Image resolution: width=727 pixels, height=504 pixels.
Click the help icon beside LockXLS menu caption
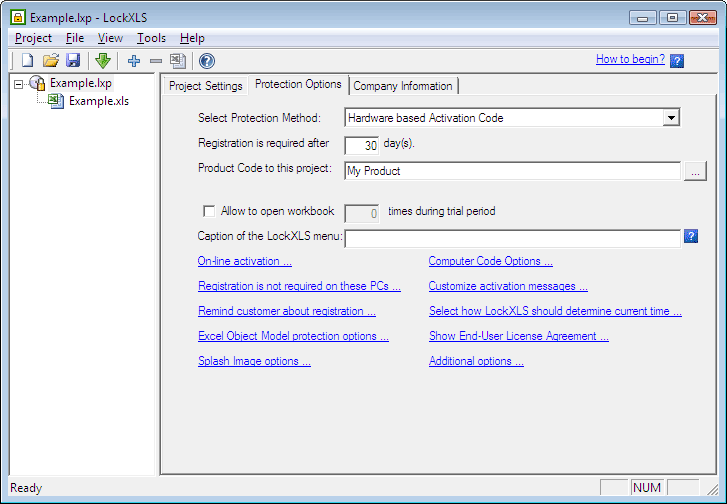point(691,237)
